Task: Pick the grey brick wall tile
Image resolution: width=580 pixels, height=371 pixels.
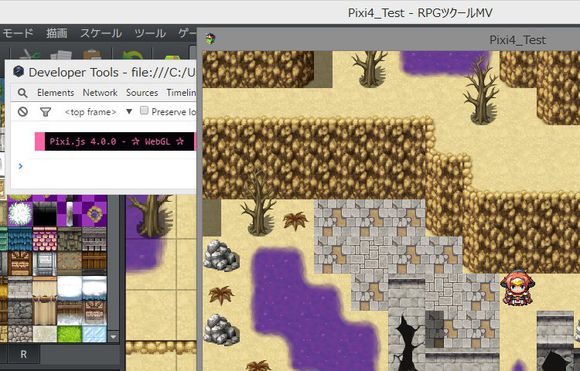Action: (x=94, y=239)
